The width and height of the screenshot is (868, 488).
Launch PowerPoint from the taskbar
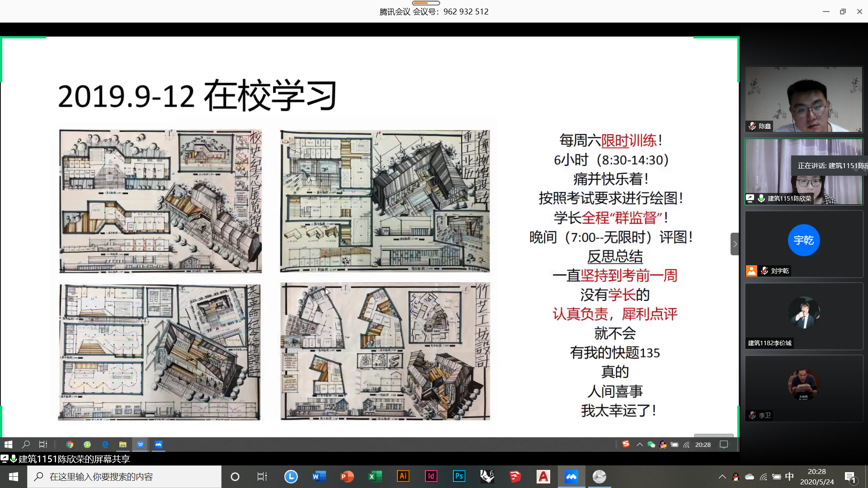[347, 477]
